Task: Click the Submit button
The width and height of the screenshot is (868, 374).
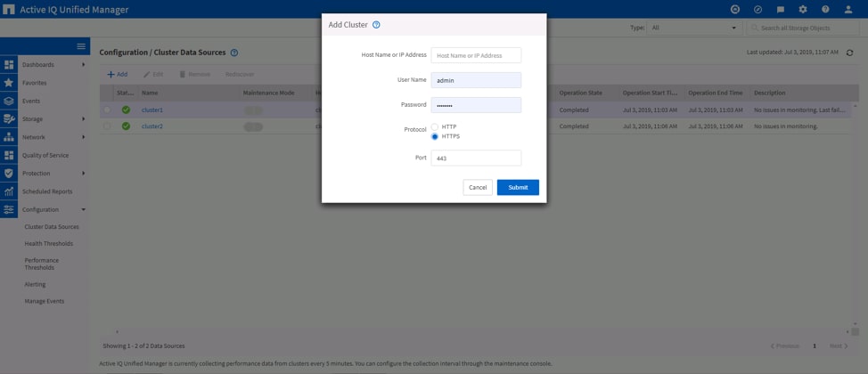Action: click(518, 188)
